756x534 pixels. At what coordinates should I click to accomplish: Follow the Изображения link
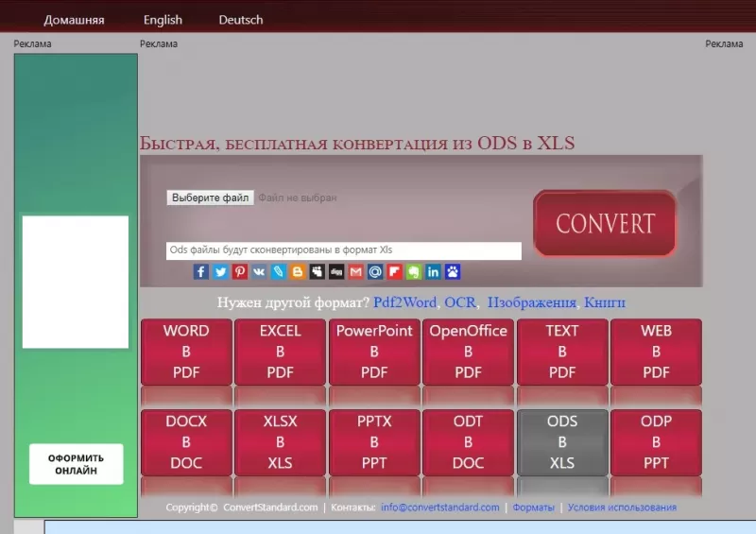532,302
